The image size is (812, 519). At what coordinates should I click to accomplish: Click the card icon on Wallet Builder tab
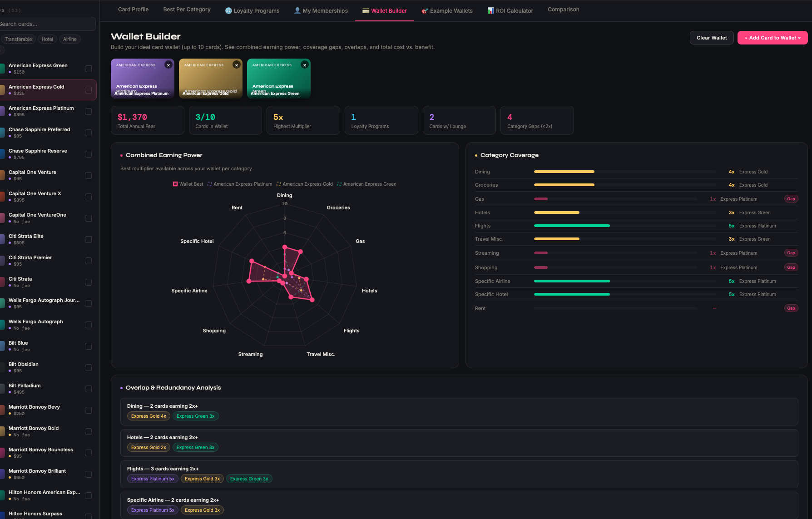tap(366, 11)
